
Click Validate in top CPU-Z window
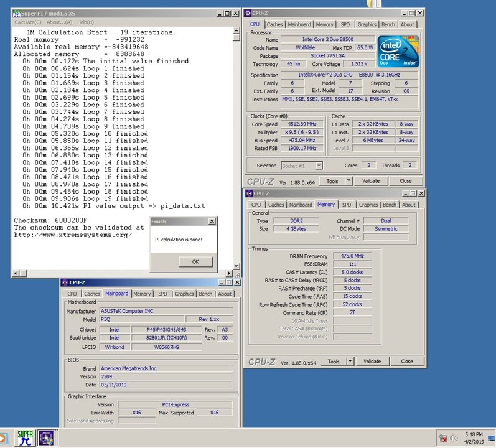point(371,181)
